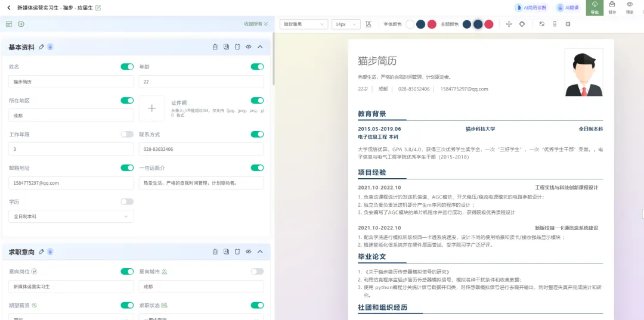Launch AI简历诊断
644x320 pixels.
(x=531, y=8)
